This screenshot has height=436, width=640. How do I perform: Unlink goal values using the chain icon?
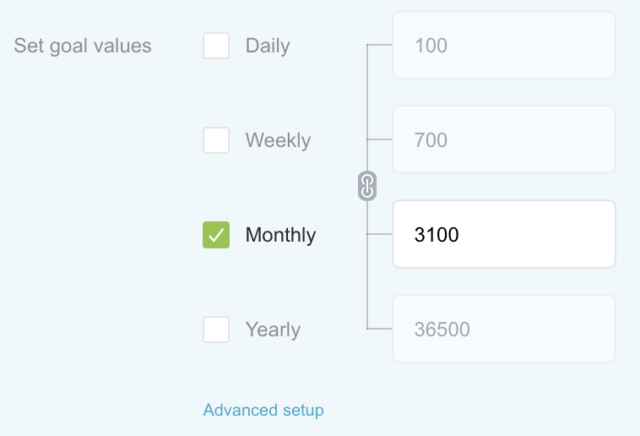(x=367, y=186)
